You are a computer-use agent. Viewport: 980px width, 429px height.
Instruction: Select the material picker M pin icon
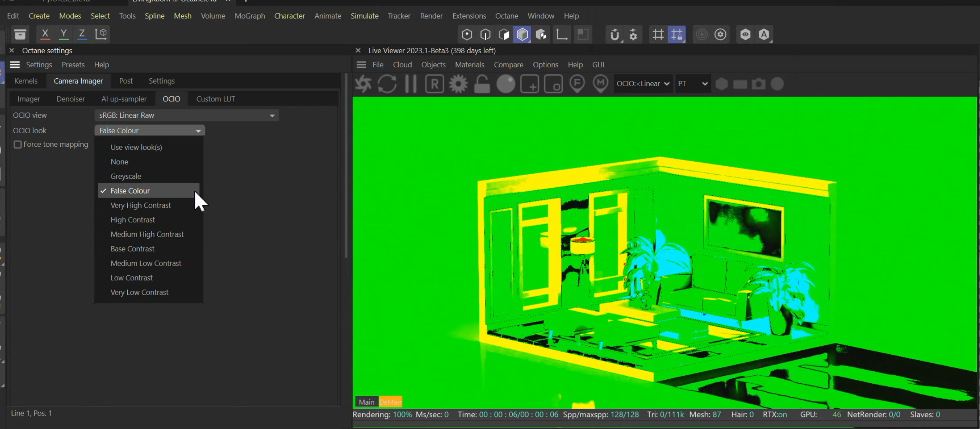pyautogui.click(x=600, y=84)
